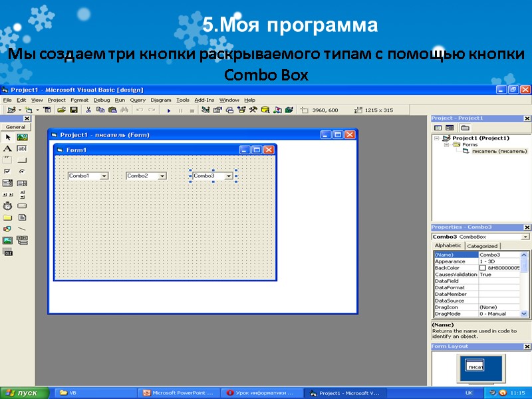Toggle Folders in the Project panel
532x399 pixels.
(465, 128)
